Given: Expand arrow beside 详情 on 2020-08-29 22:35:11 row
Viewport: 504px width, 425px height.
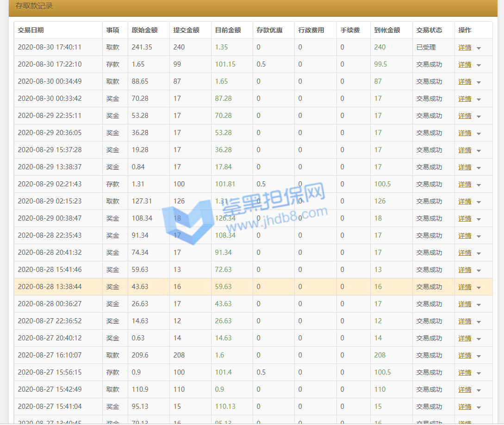Looking at the screenshot, I should click(479, 117).
